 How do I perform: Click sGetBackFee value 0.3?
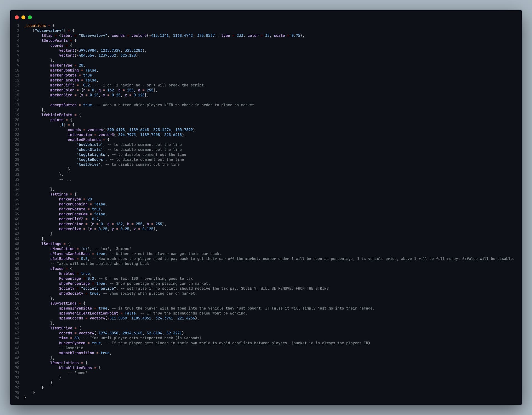pyautogui.click(x=84, y=259)
